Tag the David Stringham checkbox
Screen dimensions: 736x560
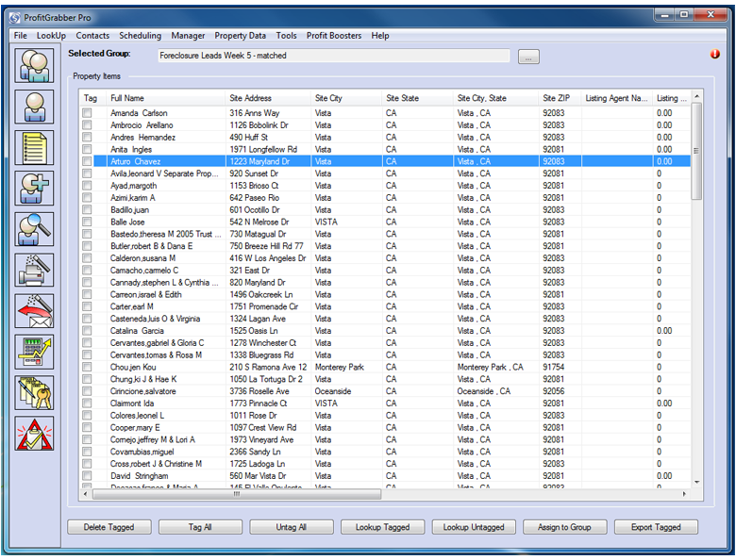click(87, 475)
